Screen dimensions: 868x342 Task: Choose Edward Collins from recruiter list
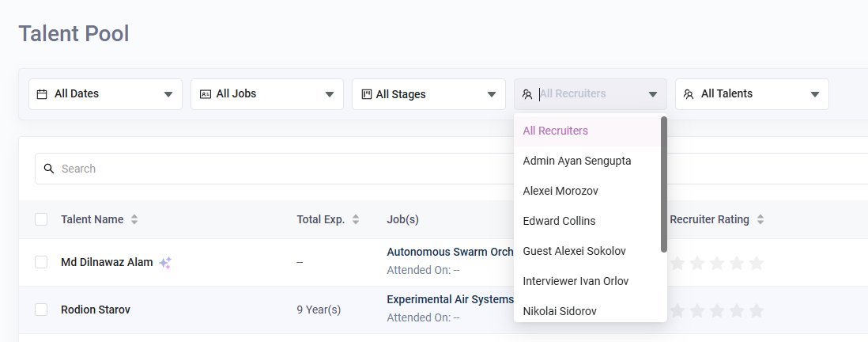tap(587, 221)
